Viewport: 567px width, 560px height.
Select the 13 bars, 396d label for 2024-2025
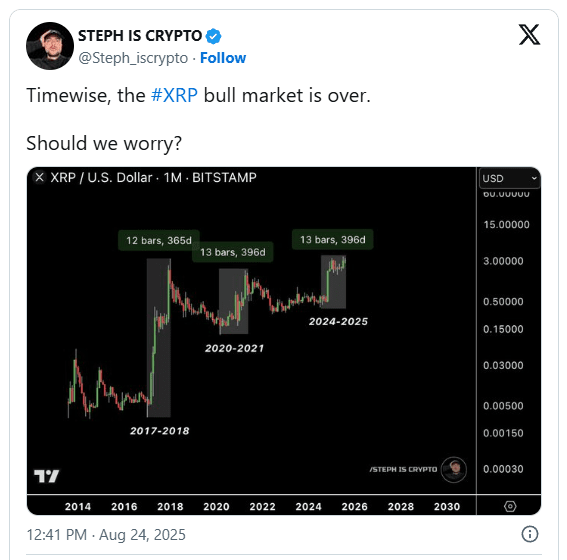333,239
